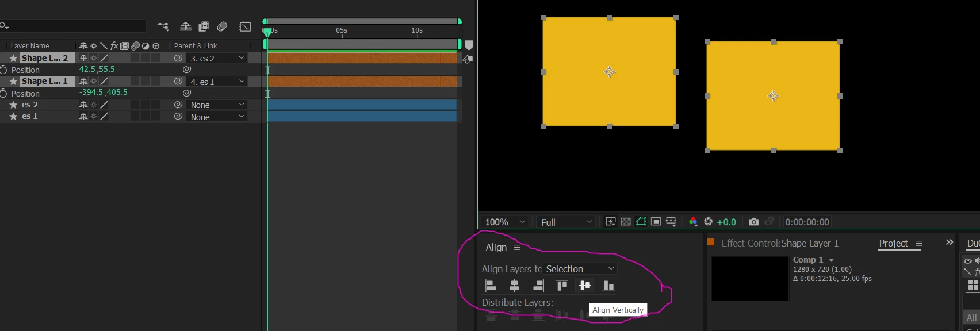Open the Show Channel color management icon
Screen dimensions: 980x331
pos(693,222)
